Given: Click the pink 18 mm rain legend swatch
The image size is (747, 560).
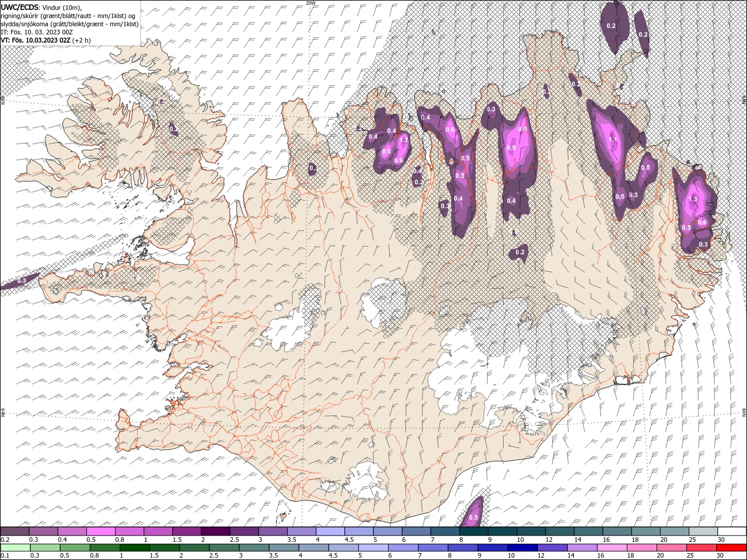Looking at the screenshot, I should (x=641, y=548).
